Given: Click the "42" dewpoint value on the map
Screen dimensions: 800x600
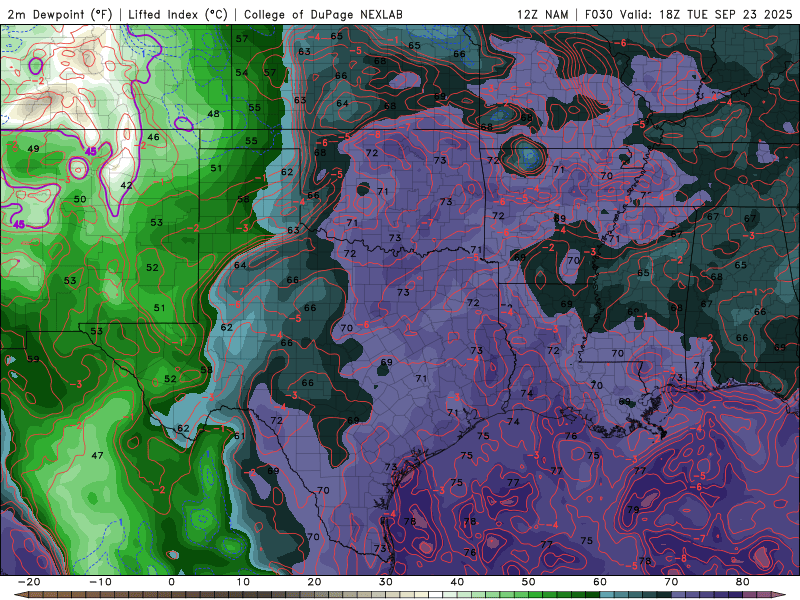Looking at the screenshot, I should (126, 186).
